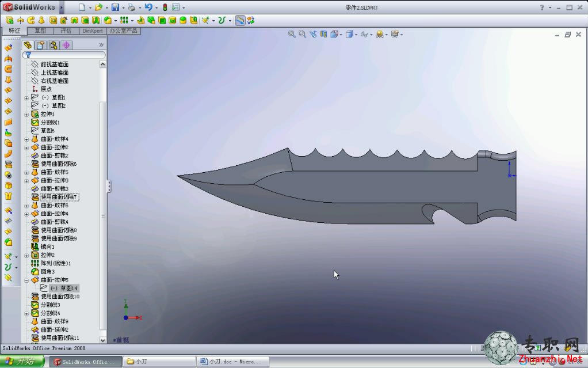Image resolution: width=588 pixels, height=368 pixels.
Task: Open the Options list icon
Action: [175, 7]
